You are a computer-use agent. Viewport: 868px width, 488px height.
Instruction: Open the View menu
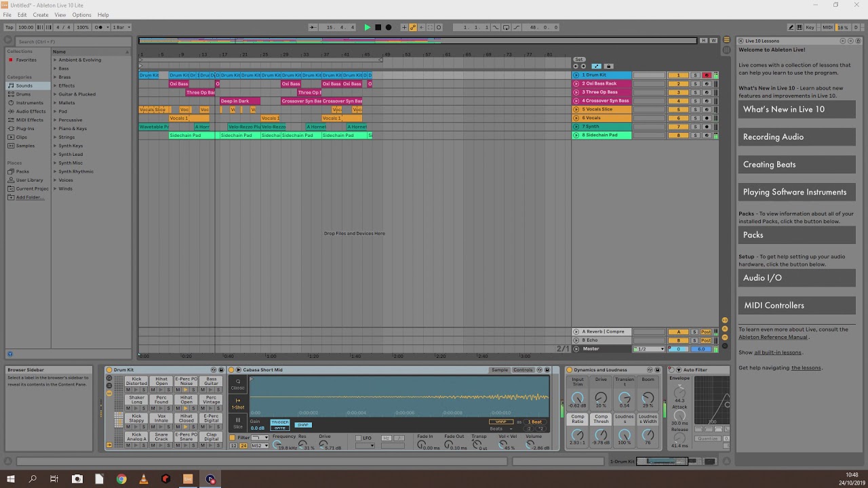point(60,15)
